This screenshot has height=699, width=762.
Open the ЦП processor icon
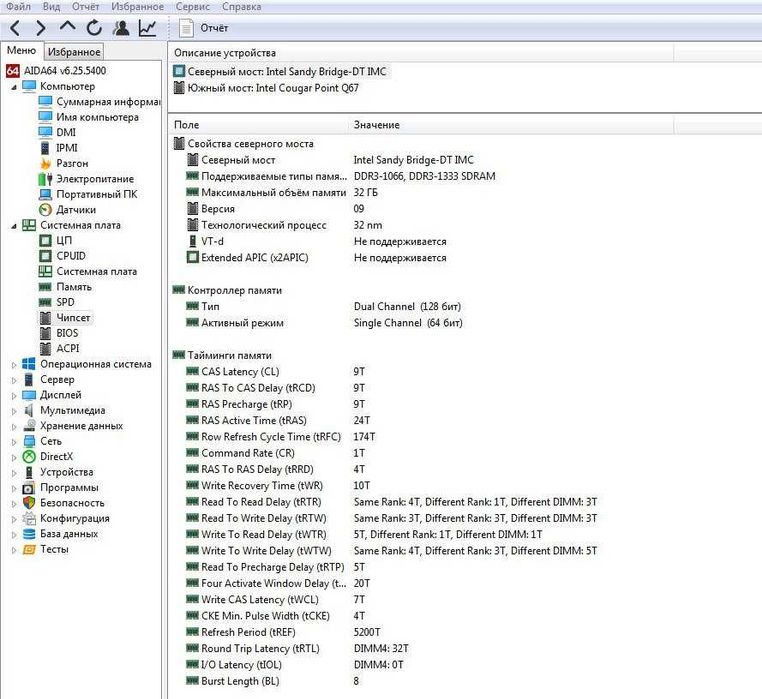coord(45,241)
